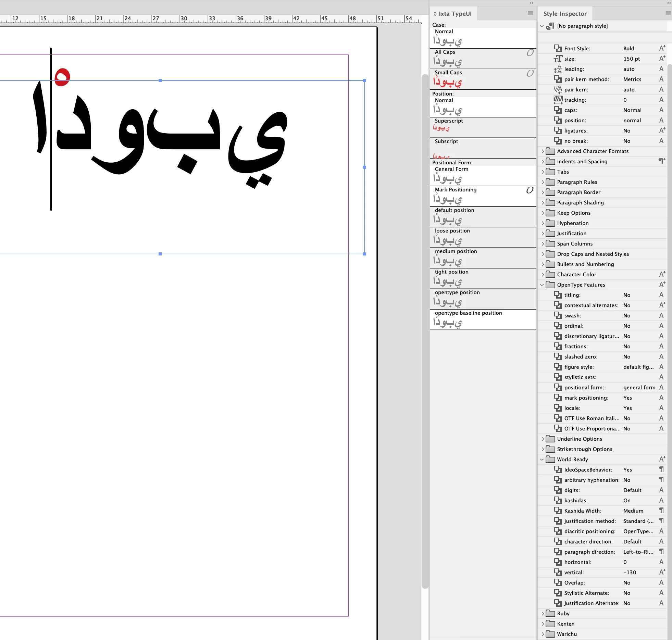Screen dimensions: 672x640
Task: Toggle the Mark Positioning OpenType indicator
Action: pos(530,190)
